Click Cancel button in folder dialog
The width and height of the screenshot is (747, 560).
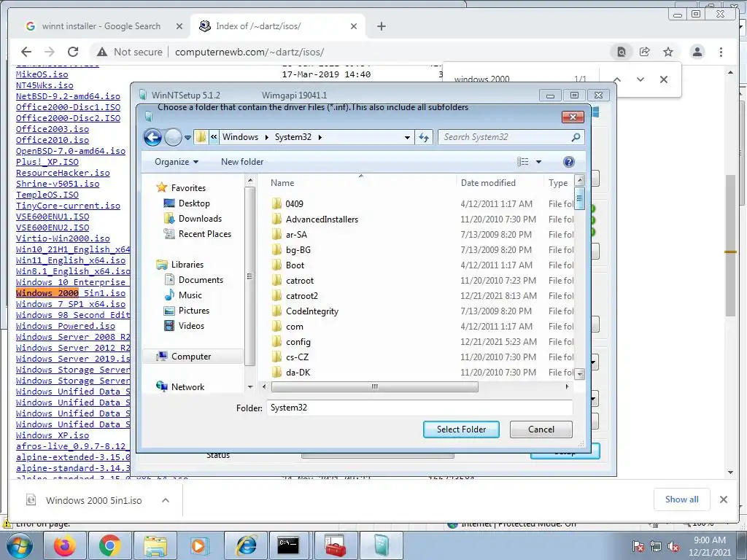click(541, 429)
